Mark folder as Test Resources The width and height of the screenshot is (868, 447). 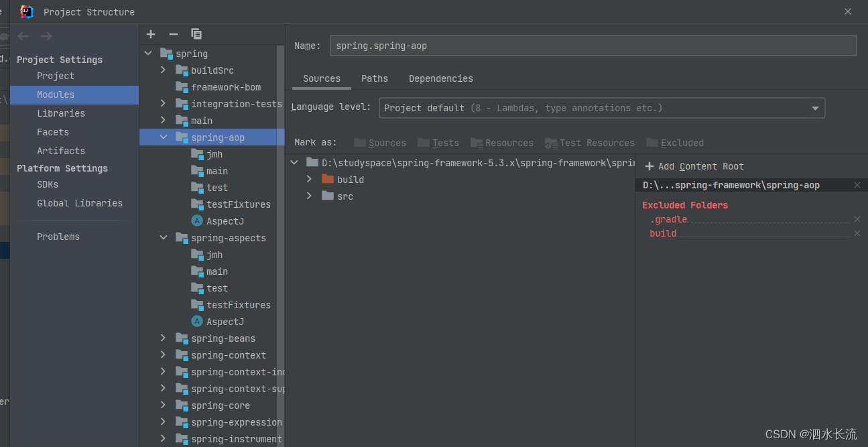click(590, 143)
